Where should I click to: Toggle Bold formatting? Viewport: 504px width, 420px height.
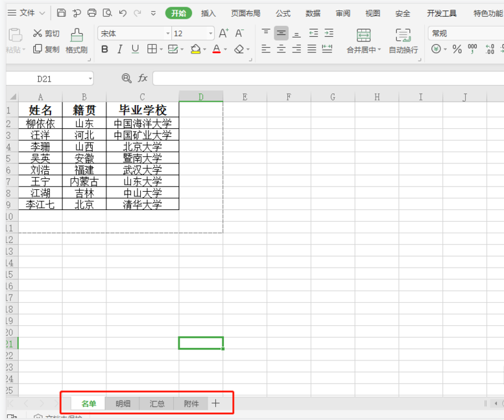coord(104,49)
